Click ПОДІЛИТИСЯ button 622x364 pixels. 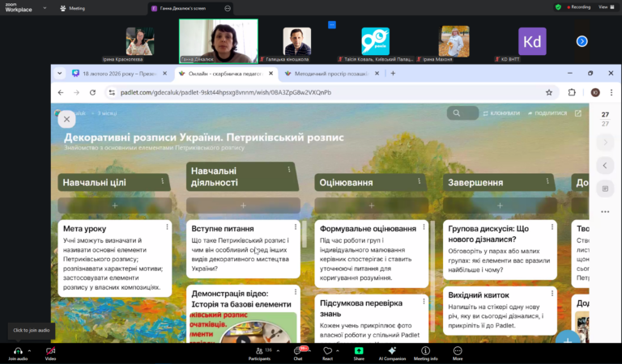point(547,113)
